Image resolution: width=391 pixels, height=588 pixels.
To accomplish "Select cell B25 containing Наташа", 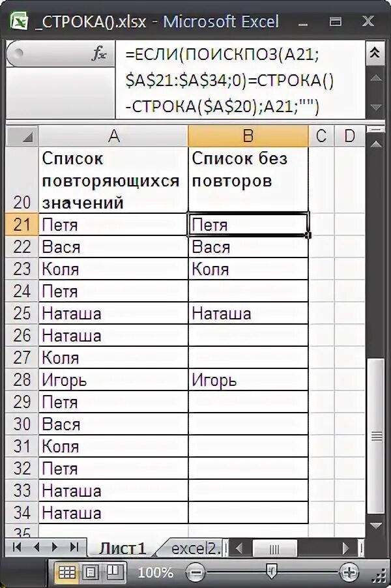I will click(248, 314).
